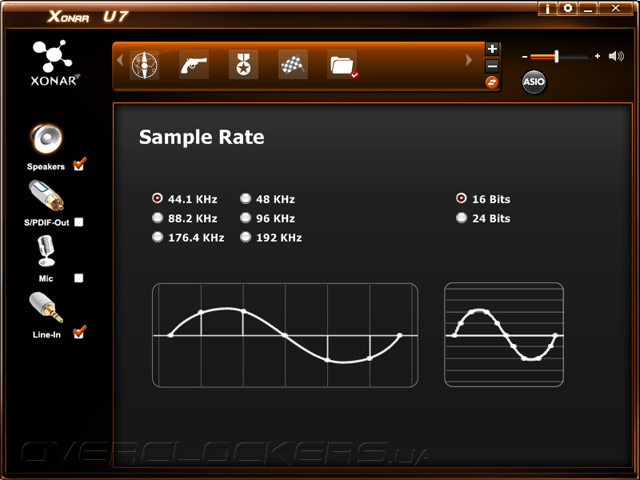This screenshot has width=640, height=480.
Task: Open the Mic device icon
Action: click(x=46, y=251)
